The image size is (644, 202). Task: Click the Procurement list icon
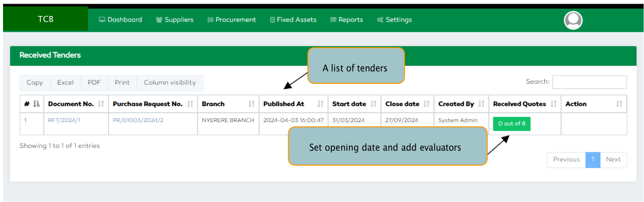[x=210, y=20]
